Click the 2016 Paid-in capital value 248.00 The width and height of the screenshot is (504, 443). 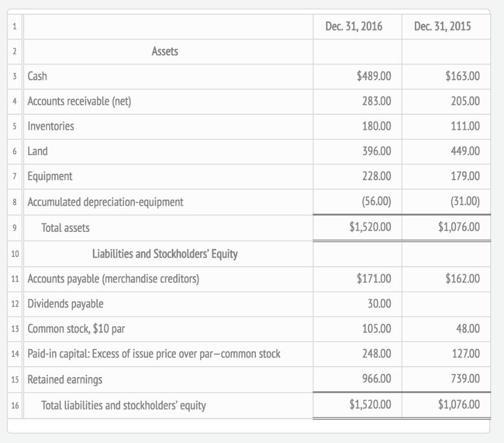point(378,354)
